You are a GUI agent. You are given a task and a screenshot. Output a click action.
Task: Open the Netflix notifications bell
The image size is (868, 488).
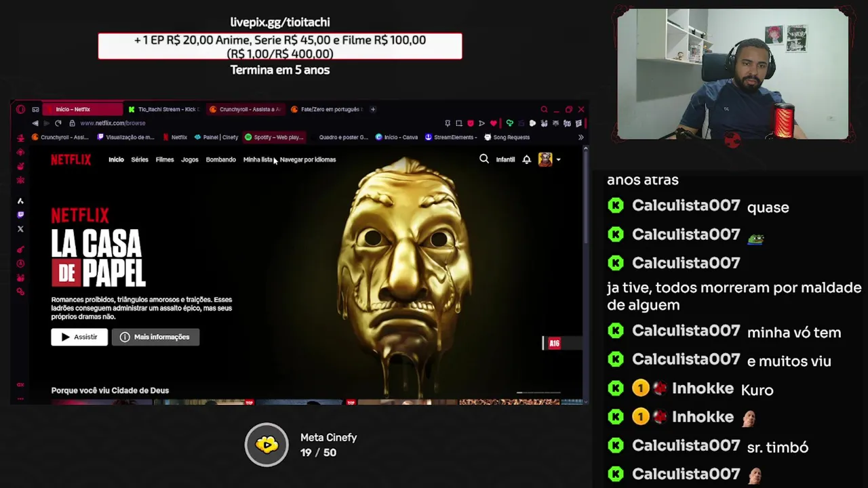[526, 159]
